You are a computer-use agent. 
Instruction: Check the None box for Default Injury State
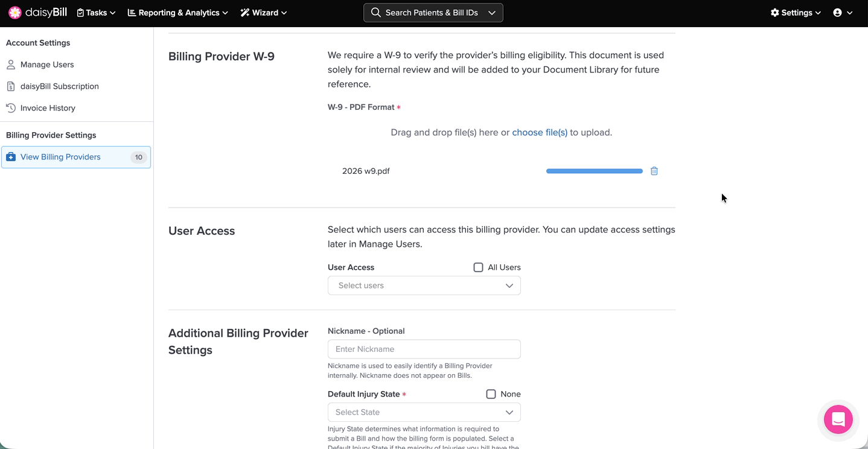[491, 394]
